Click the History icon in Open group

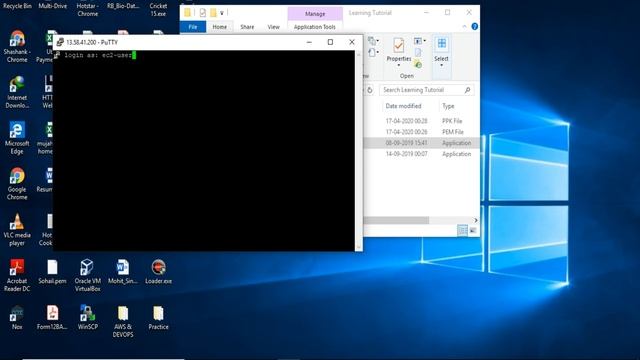point(418,64)
